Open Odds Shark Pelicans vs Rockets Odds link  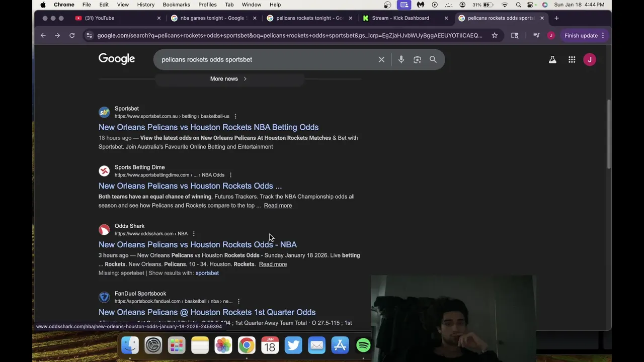coord(198,245)
